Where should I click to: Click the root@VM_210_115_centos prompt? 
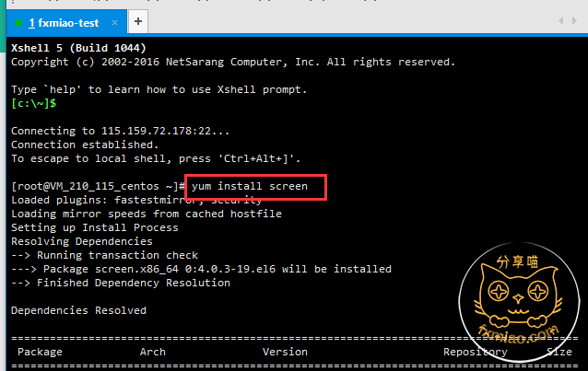coord(98,186)
